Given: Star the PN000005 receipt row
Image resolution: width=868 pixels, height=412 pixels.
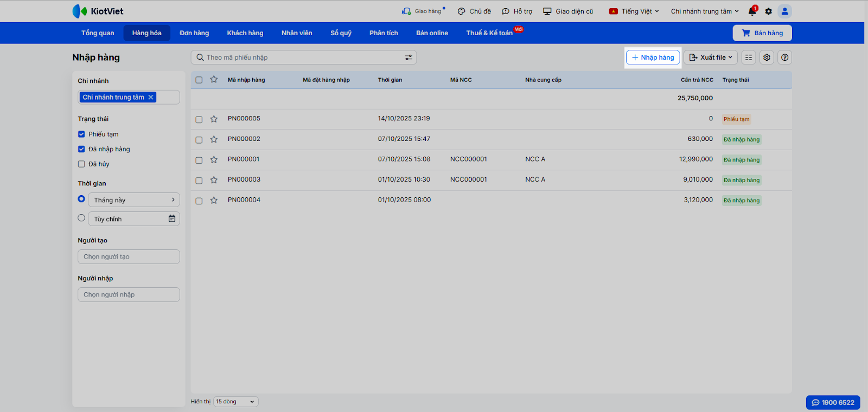Looking at the screenshot, I should click(214, 119).
